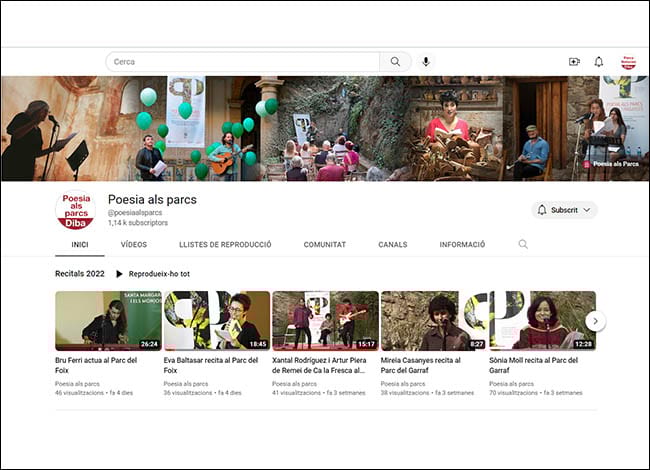The width and height of the screenshot is (650, 470).
Task: Select the INICI tab
Action: (x=80, y=245)
